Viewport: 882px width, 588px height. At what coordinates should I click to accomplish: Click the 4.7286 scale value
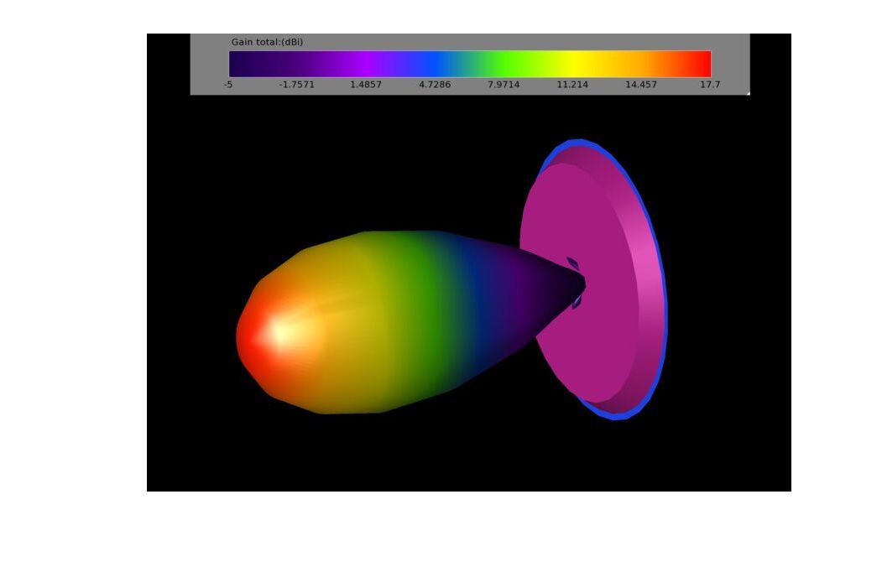pos(435,85)
